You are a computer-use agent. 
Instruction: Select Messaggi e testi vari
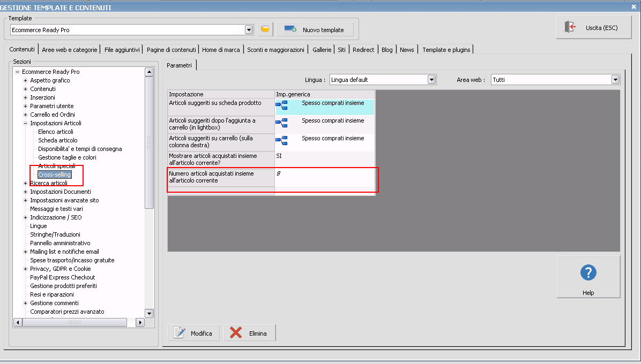[x=56, y=209]
